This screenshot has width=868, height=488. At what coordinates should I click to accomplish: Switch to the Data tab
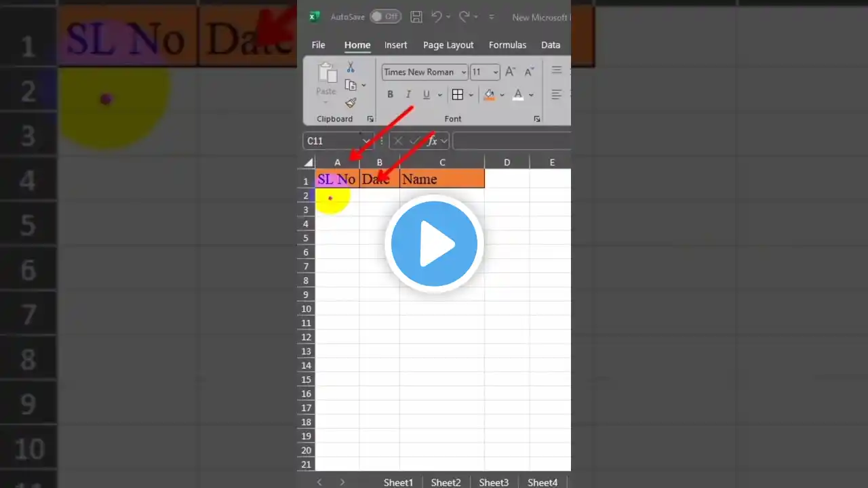coord(551,45)
